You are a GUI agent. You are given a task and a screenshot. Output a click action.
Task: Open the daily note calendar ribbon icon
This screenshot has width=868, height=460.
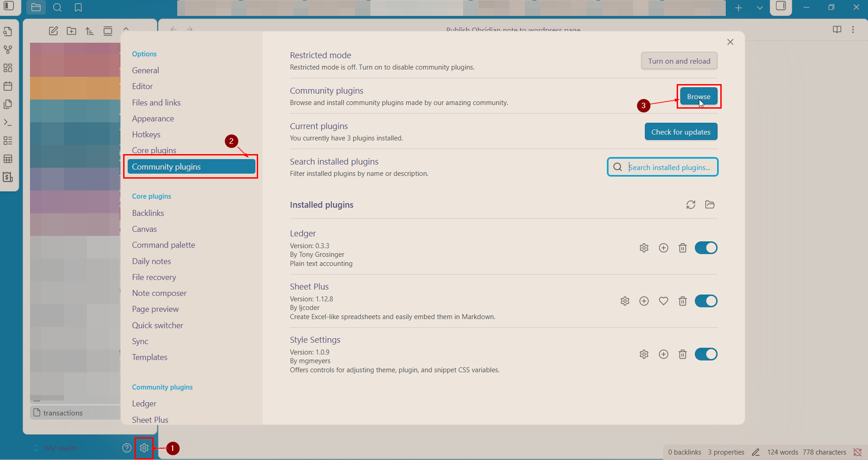point(8,86)
